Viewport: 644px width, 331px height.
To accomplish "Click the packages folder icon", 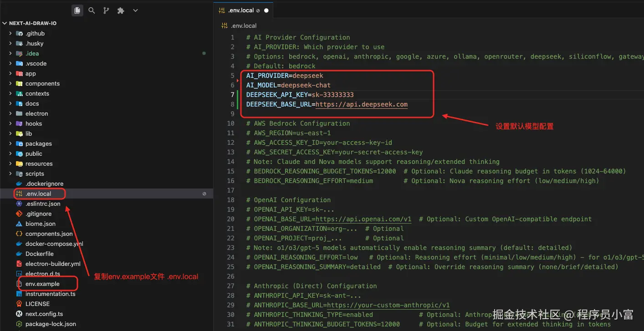I will tap(19, 143).
